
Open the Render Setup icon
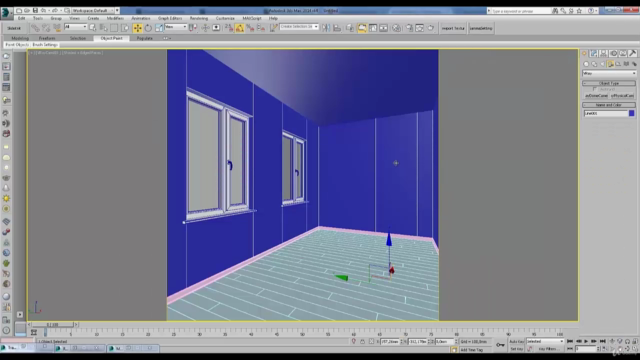click(409, 28)
